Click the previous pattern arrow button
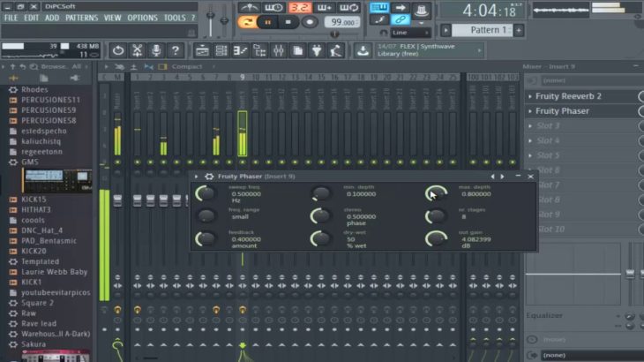 (x=446, y=30)
